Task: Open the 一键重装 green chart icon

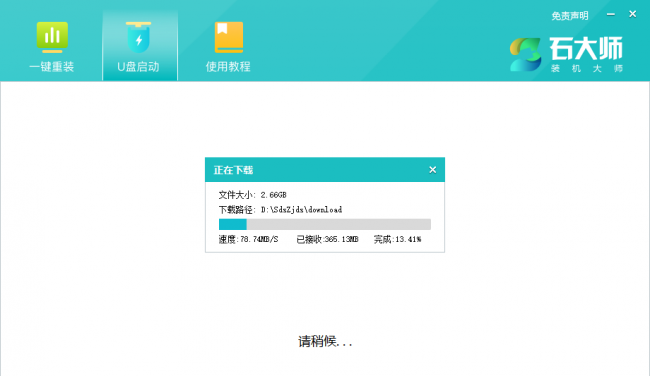Action: pyautogui.click(x=52, y=37)
